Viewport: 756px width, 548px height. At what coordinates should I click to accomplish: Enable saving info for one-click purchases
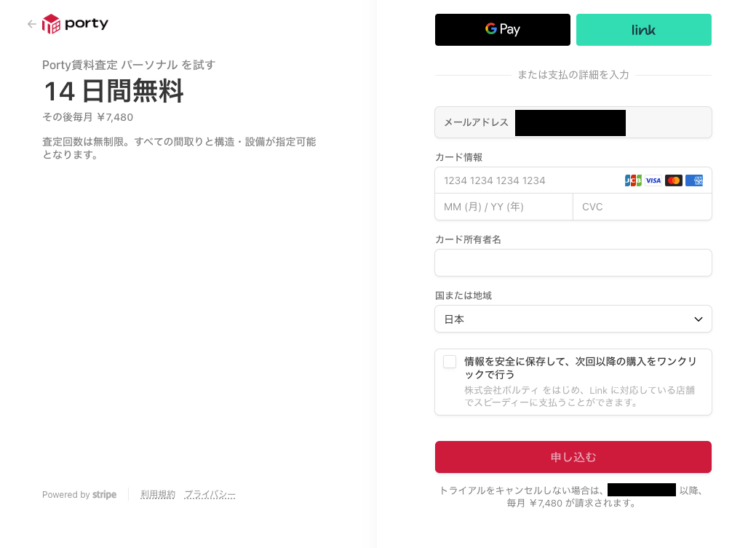tap(450, 362)
